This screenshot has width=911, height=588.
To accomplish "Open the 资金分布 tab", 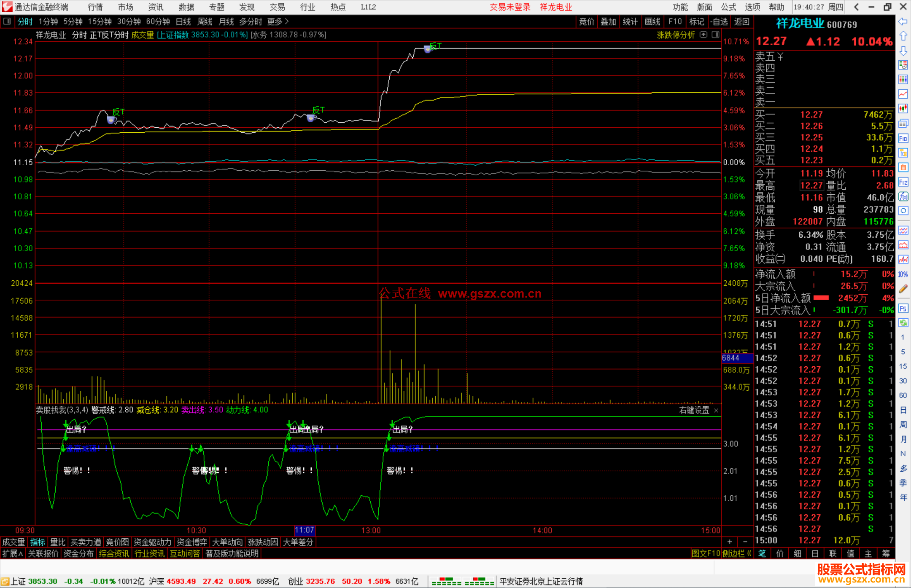I will (79, 553).
